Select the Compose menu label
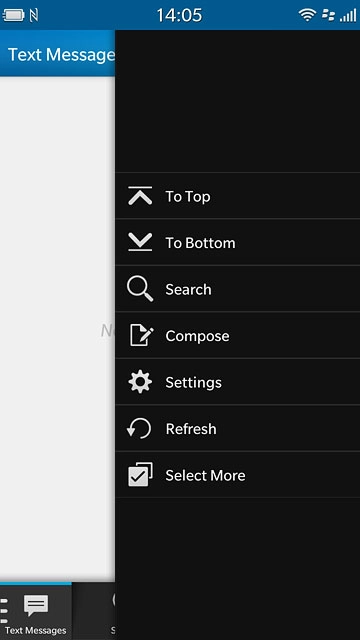This screenshot has height=640, width=360. point(198,336)
